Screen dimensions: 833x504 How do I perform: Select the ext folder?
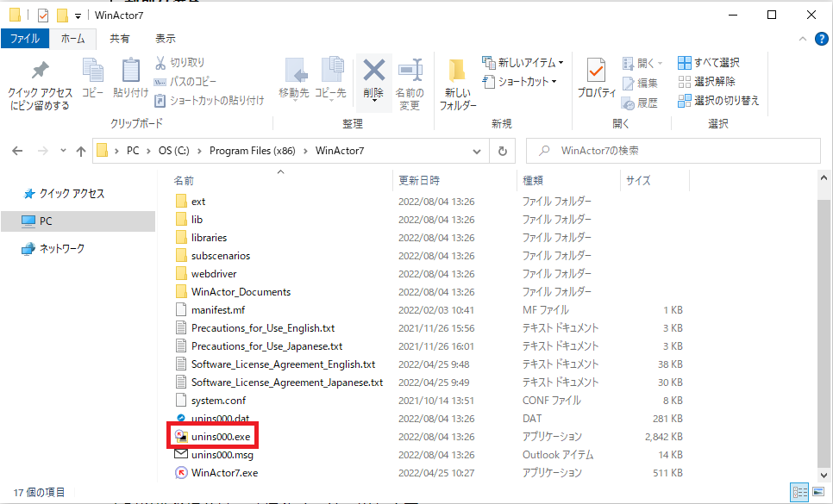198,202
